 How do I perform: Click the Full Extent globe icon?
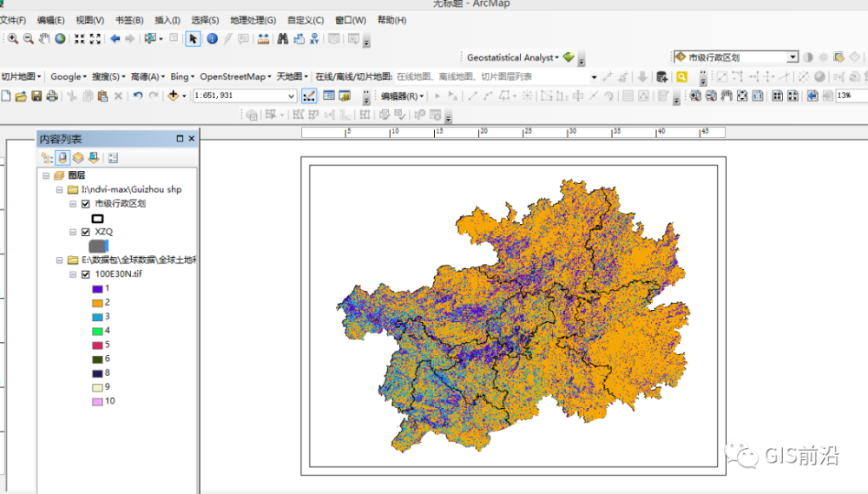[60, 39]
